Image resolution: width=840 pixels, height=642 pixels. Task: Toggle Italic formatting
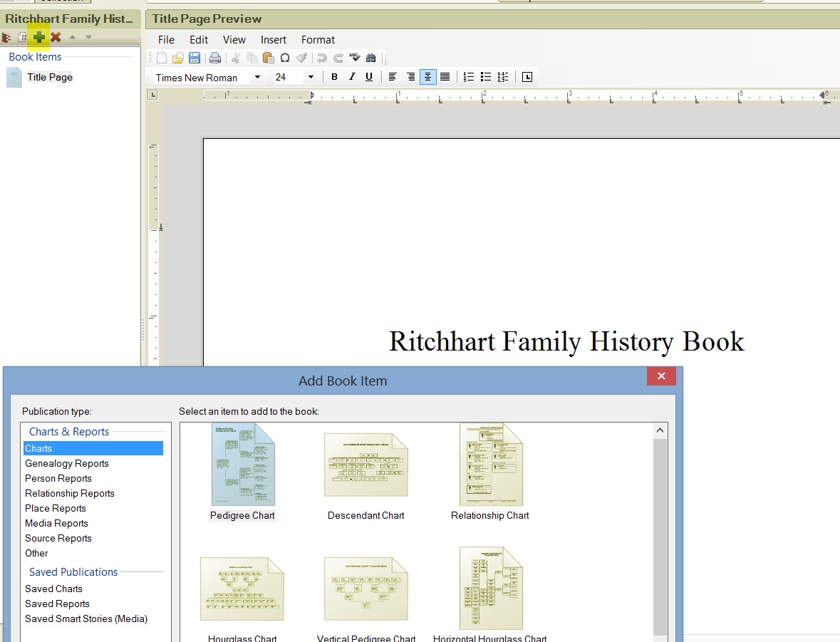pos(352,77)
